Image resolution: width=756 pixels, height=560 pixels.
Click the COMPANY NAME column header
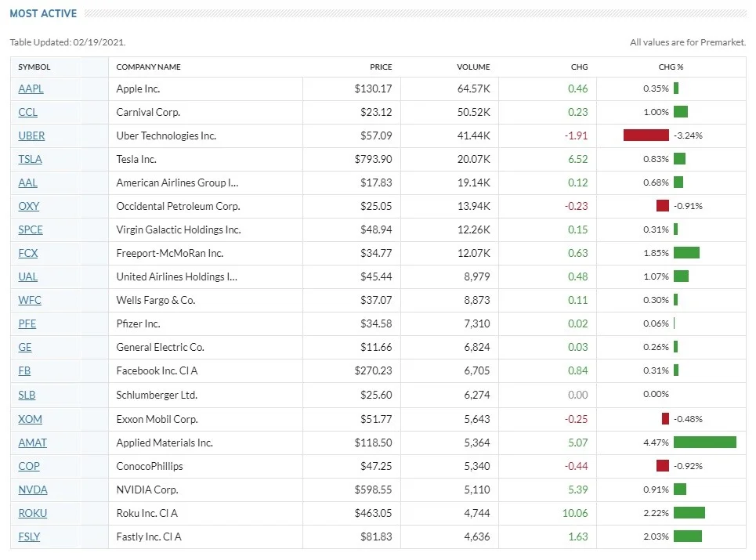click(x=149, y=67)
